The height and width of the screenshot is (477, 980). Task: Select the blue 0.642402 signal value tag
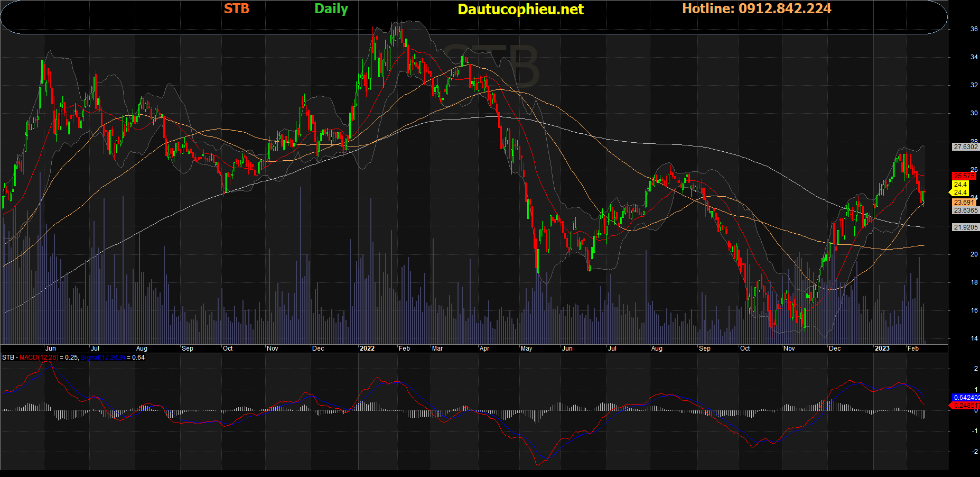pyautogui.click(x=966, y=398)
